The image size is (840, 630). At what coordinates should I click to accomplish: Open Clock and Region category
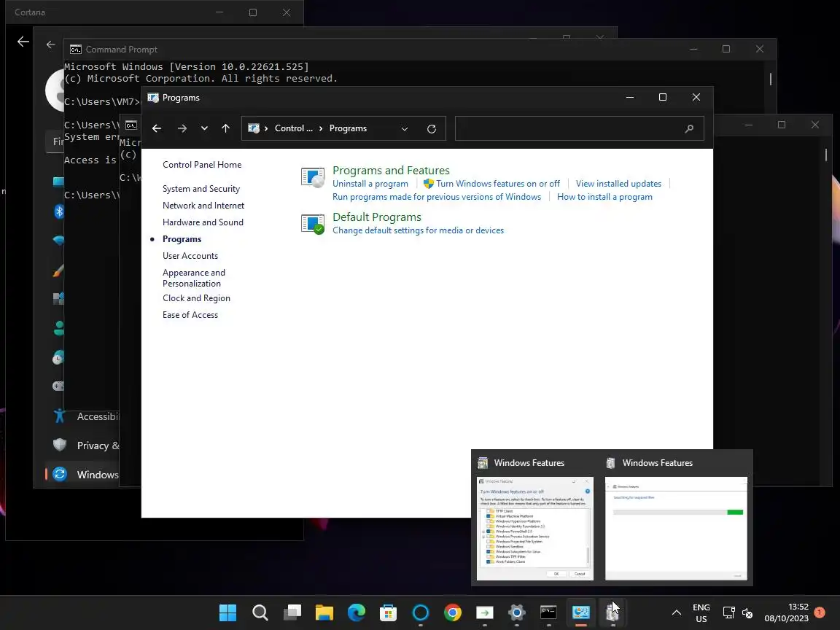click(x=197, y=298)
